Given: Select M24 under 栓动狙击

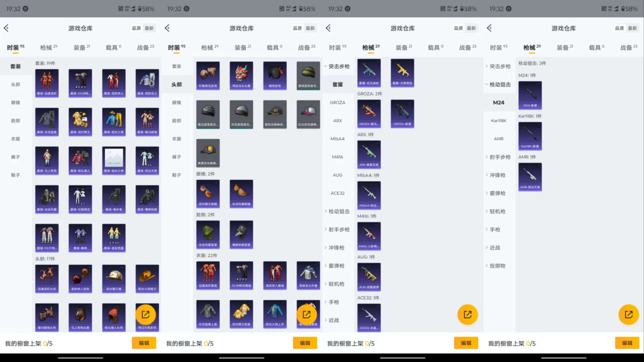Looking at the screenshot, I should click(498, 102).
